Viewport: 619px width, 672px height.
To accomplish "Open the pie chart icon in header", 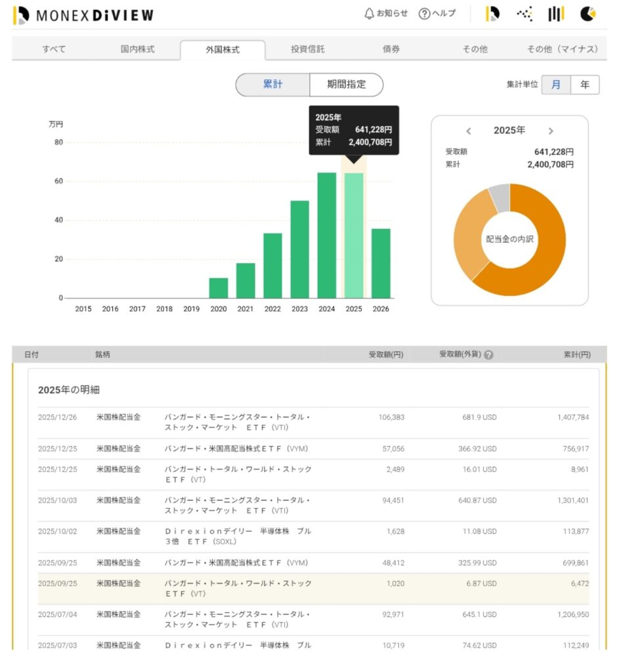I will tap(587, 14).
